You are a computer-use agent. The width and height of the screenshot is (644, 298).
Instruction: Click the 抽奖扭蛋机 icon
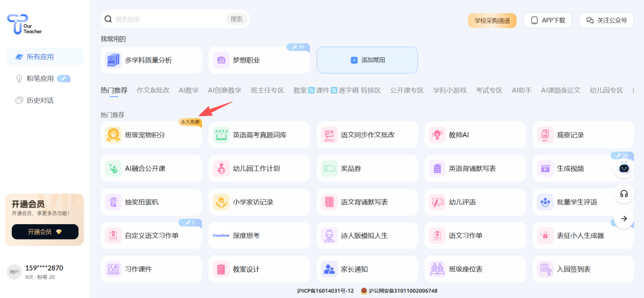click(x=113, y=203)
